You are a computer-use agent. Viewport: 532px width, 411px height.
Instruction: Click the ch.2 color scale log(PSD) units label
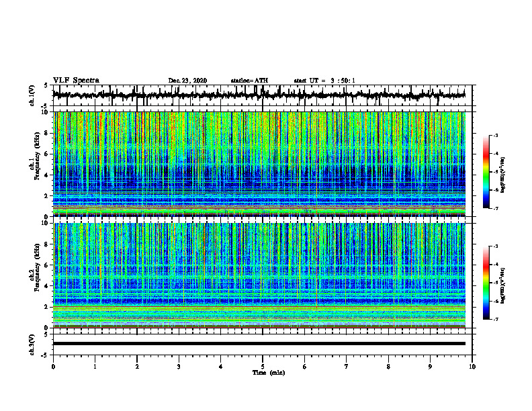[x=503, y=286]
